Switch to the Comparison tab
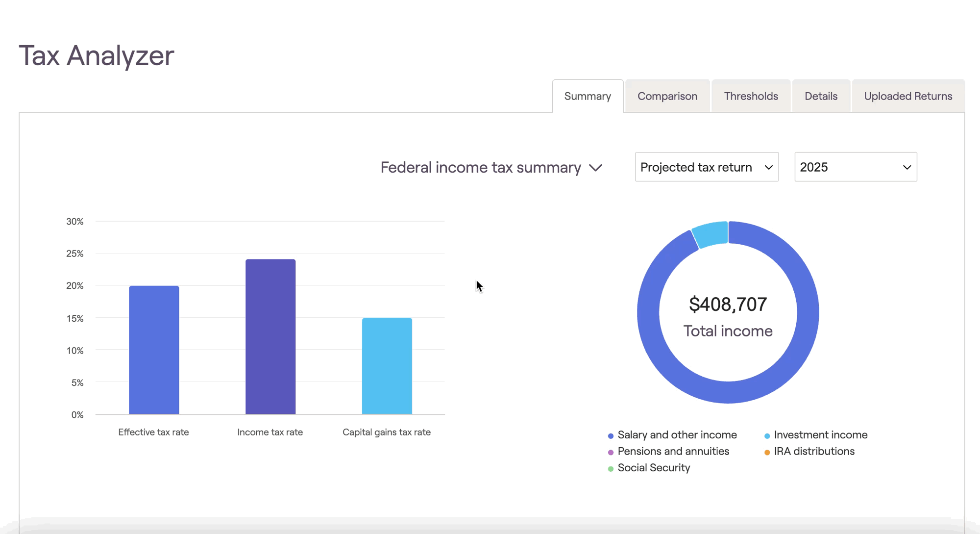The width and height of the screenshot is (980, 534). click(x=667, y=96)
